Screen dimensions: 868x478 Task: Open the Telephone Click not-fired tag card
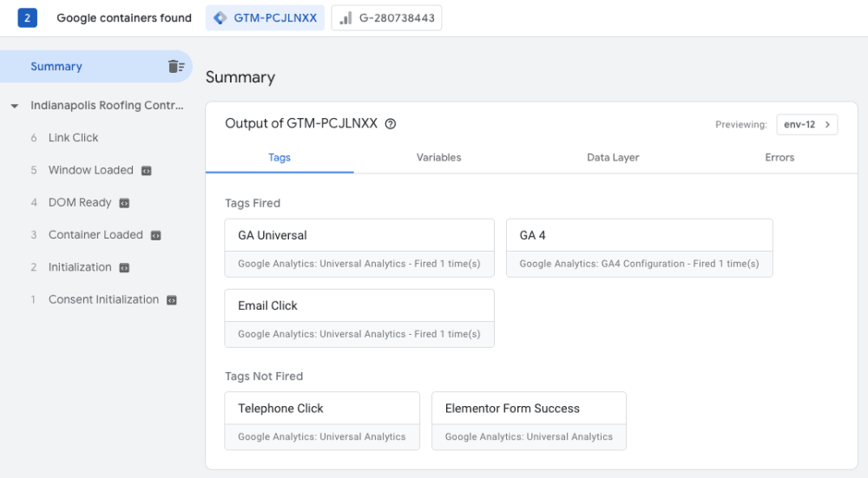tap(322, 421)
